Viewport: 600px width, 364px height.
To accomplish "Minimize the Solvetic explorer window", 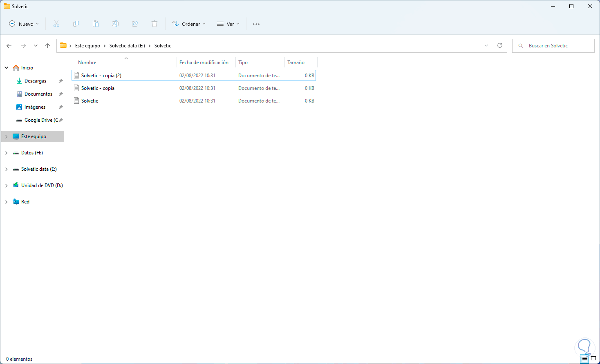I will click(x=553, y=7).
